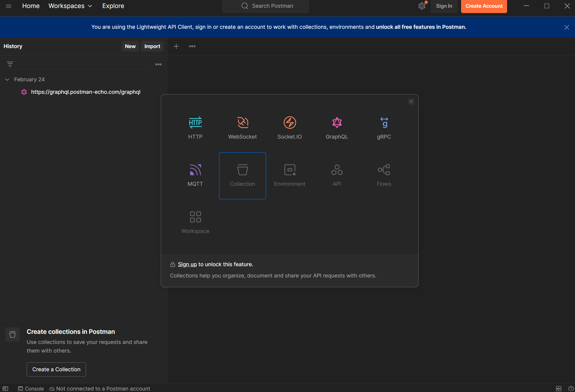Choose the gRPC request type
Screen dimensions: 575x392
tap(384, 123)
